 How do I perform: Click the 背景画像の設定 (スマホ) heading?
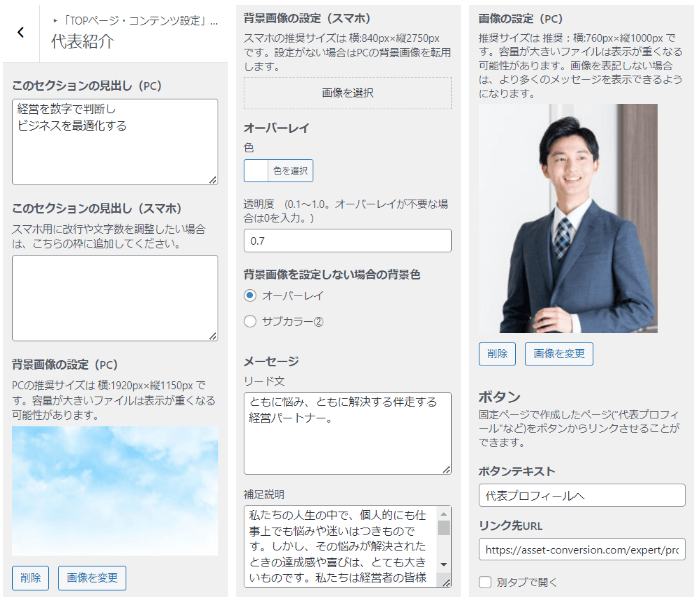coord(307,18)
